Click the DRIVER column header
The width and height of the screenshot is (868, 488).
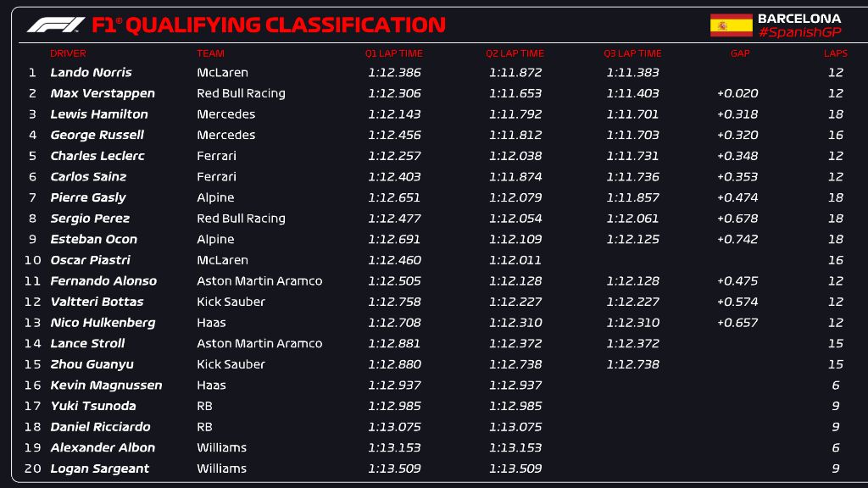68,53
